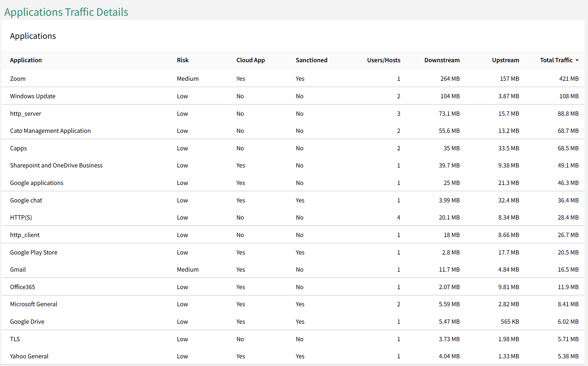The image size is (588, 366).
Task: Click http_server's 15.7 MB upstream
Action: pos(509,114)
